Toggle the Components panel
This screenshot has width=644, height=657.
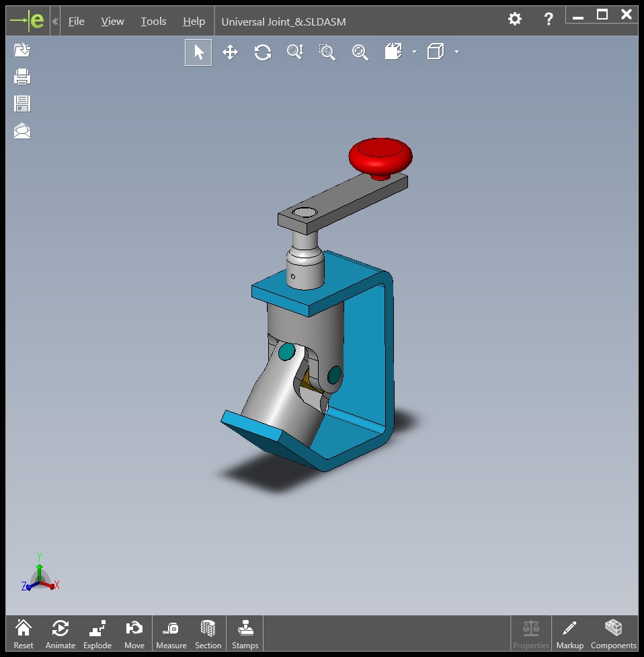[x=613, y=634]
